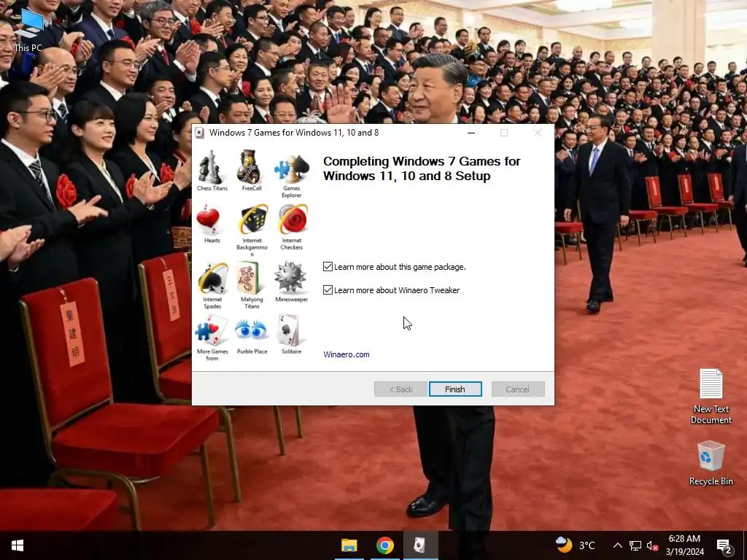The height and width of the screenshot is (560, 747).
Task: Click the Games Explorer icon
Action: point(292,168)
